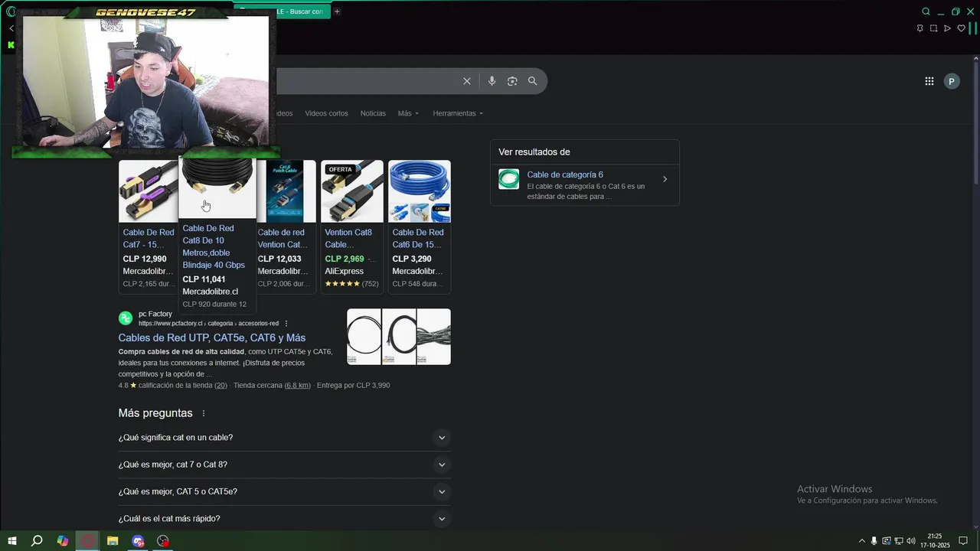Click the green Cable de categoría 6 thumbnail
Screen dimensions: 980x551
click(508, 179)
